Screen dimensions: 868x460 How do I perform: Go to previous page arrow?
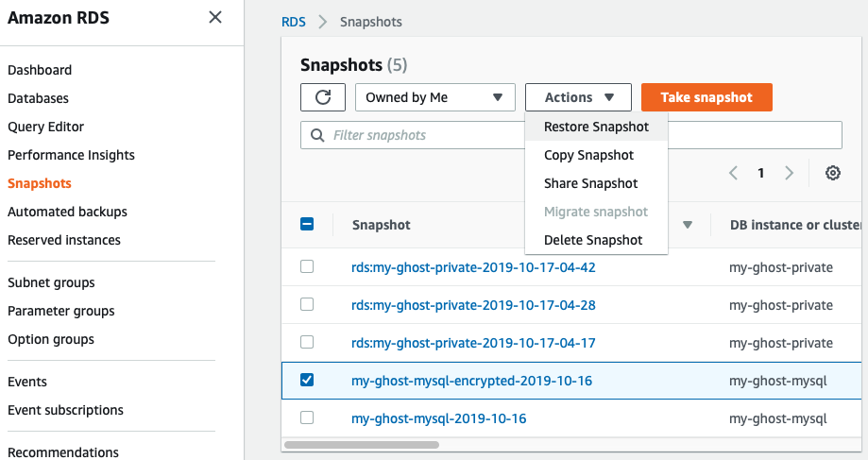[734, 173]
